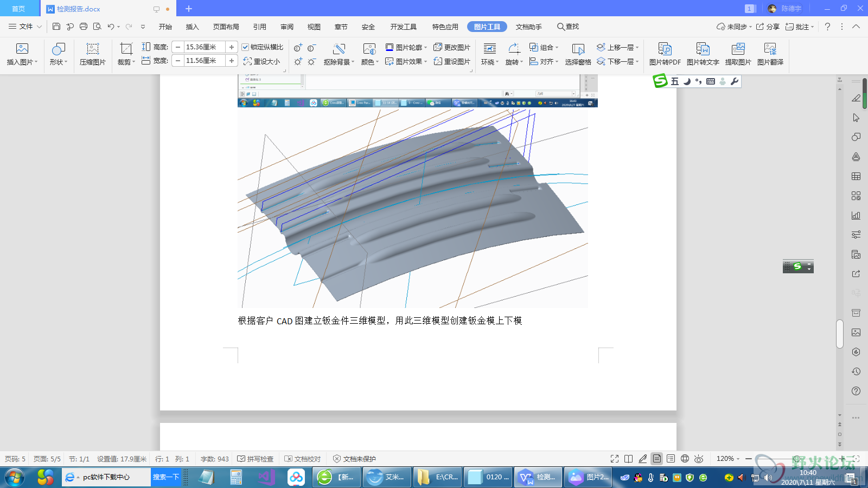The height and width of the screenshot is (488, 868).
Task: Click the Share (分享) button
Action: click(x=768, y=27)
